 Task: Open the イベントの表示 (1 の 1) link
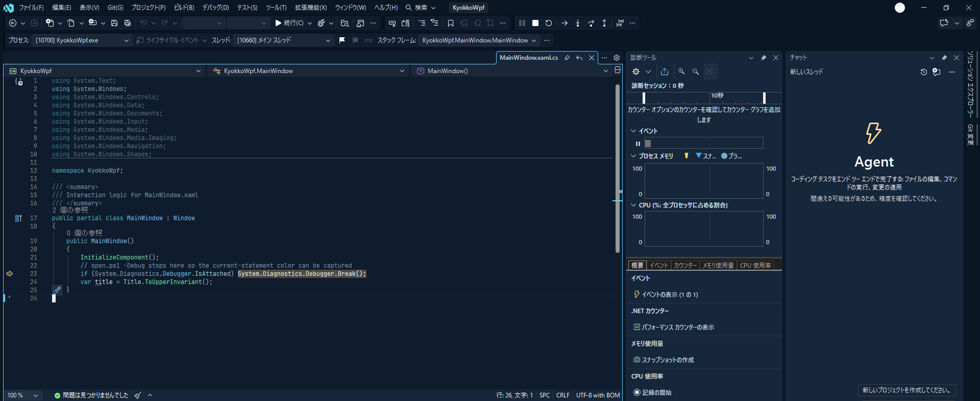[x=670, y=294]
